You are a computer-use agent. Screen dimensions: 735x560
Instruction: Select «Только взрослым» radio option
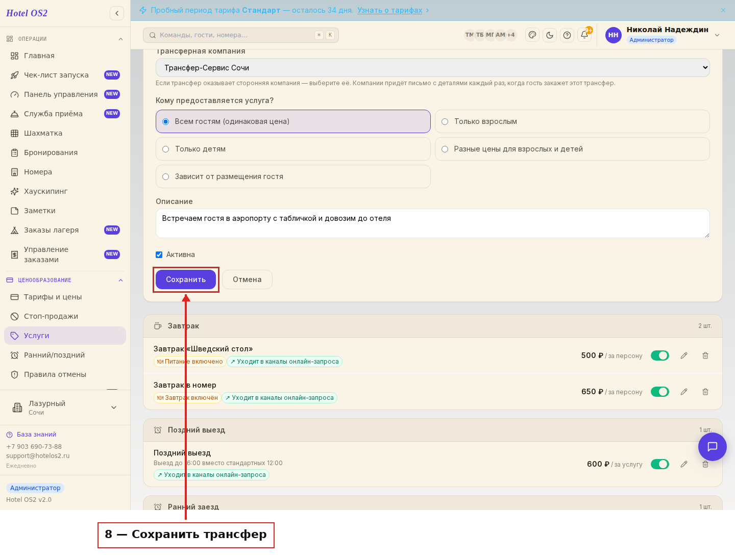(445, 121)
